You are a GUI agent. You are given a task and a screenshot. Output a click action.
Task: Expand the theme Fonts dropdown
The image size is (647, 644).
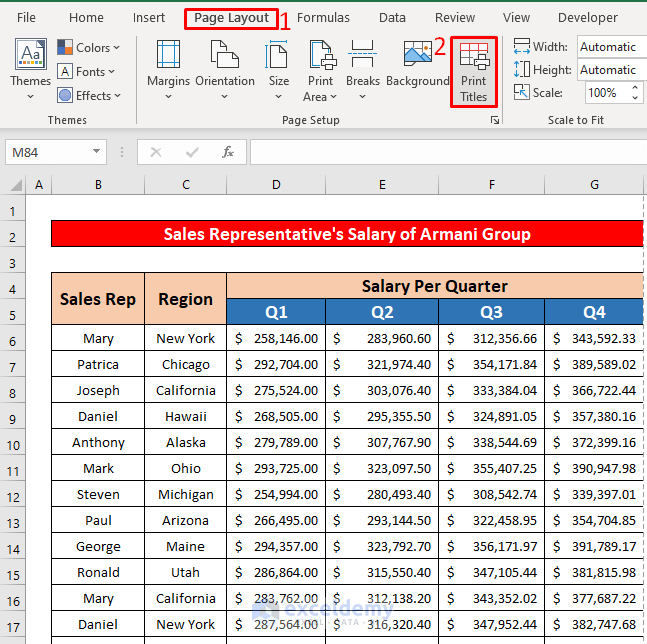tap(88, 71)
